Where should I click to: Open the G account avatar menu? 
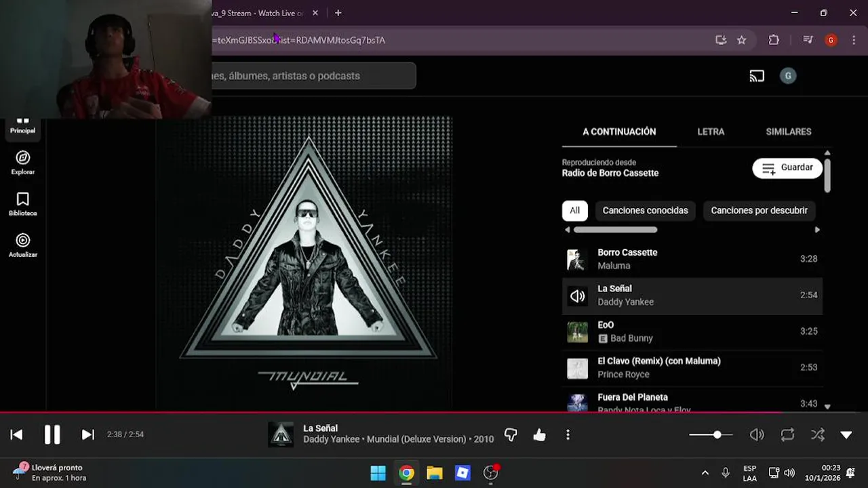click(x=787, y=76)
